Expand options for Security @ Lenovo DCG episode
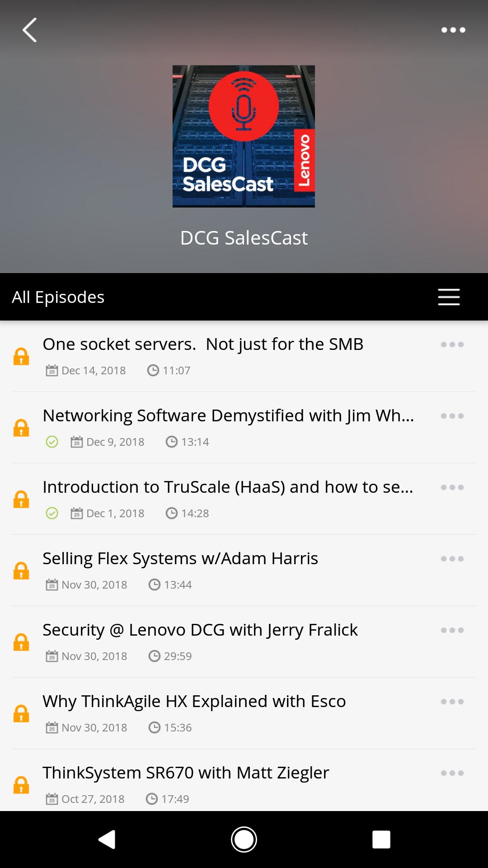Image resolution: width=488 pixels, height=868 pixels. click(x=452, y=630)
